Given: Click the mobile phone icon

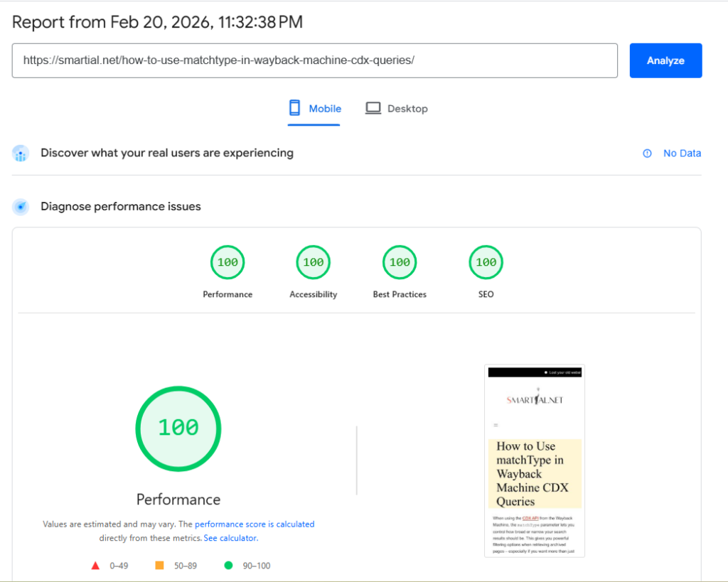Looking at the screenshot, I should [x=294, y=108].
